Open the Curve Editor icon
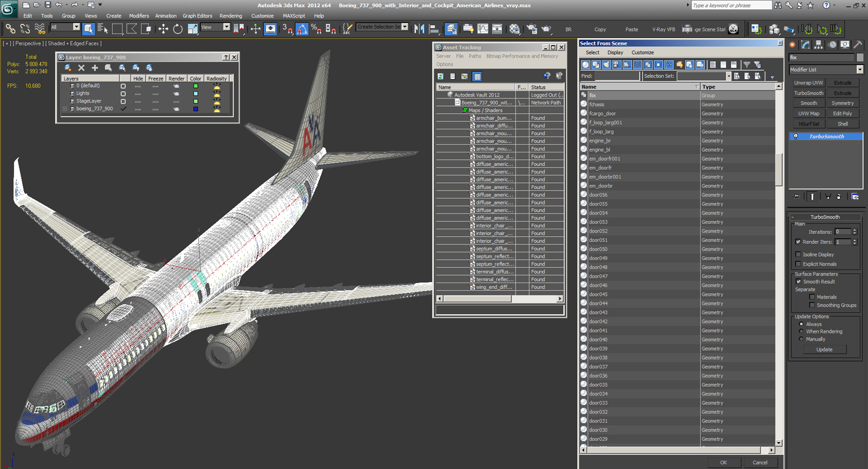The width and height of the screenshot is (868, 469). pos(483,29)
